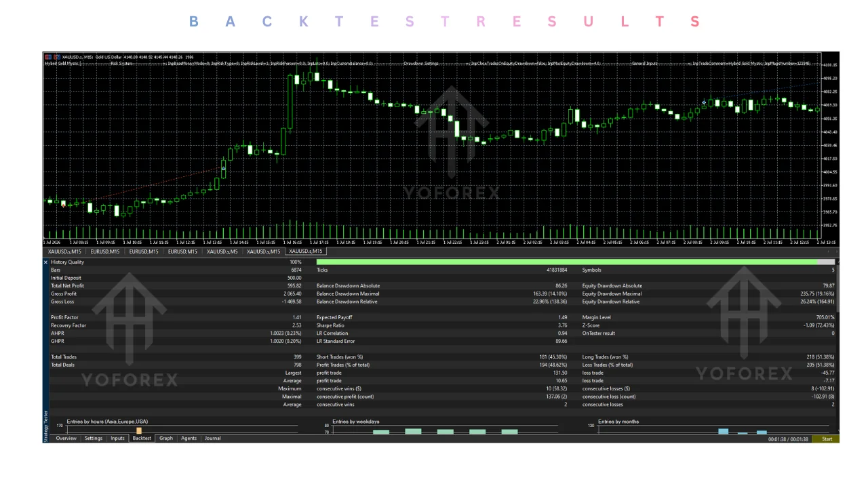Image resolution: width=868 pixels, height=488 pixels.
Task: Select the Profit Factor value 1.41
Action: [x=296, y=318]
